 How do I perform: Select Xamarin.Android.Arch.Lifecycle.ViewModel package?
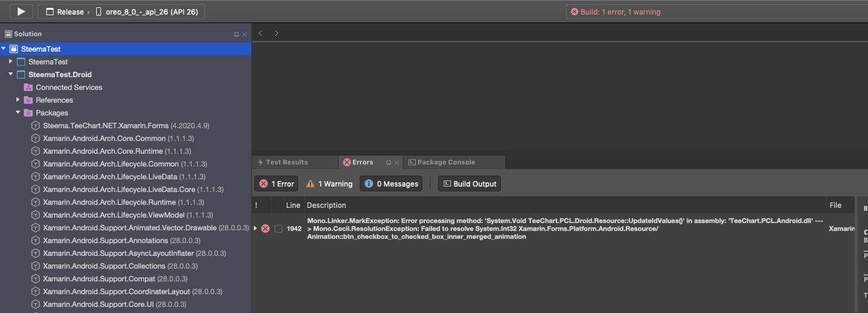(128, 215)
